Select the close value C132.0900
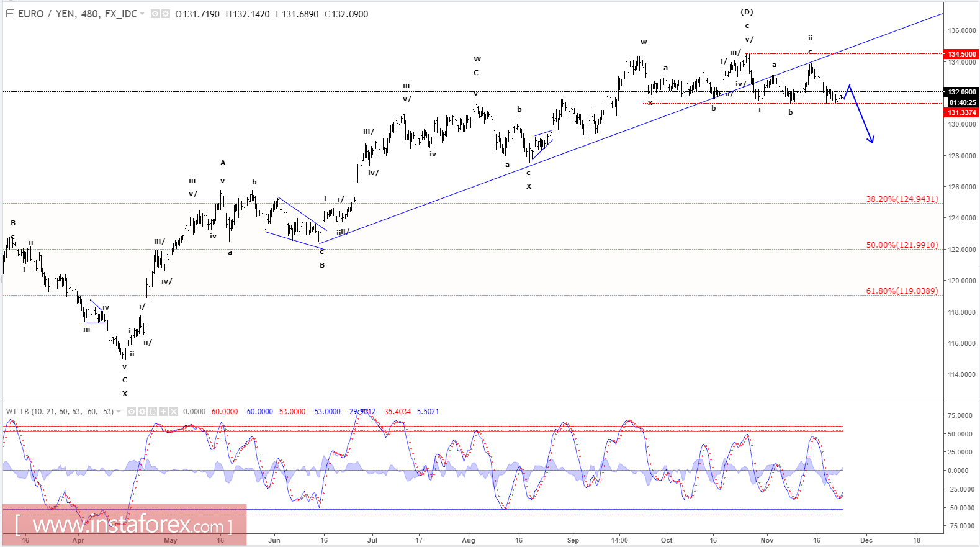The width and height of the screenshot is (980, 547). 346,14
